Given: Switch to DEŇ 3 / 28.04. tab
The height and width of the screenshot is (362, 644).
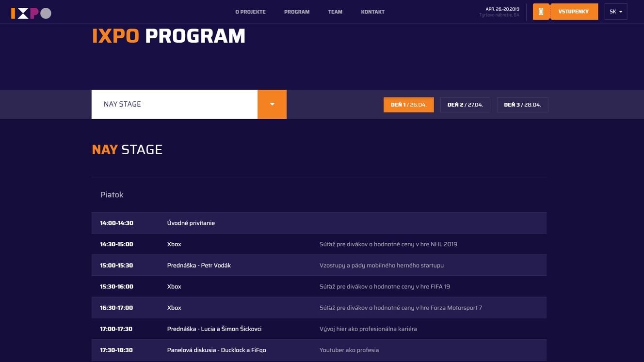Looking at the screenshot, I should tap(522, 105).
